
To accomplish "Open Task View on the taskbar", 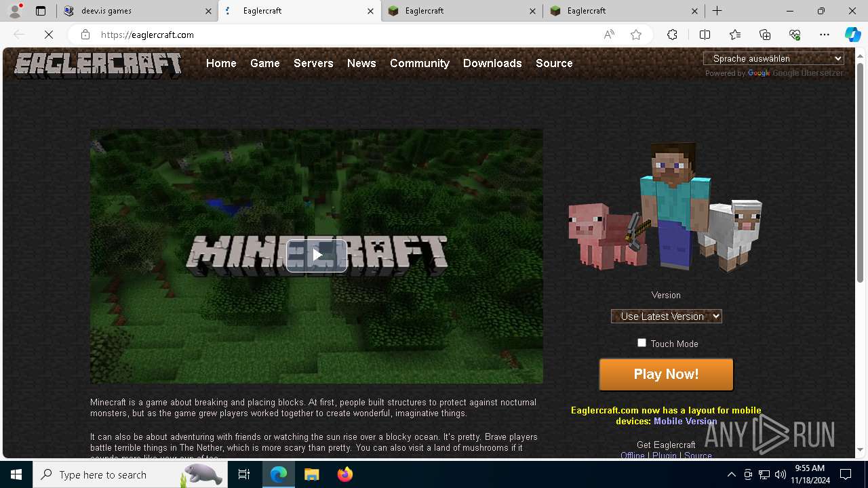I will (x=244, y=474).
